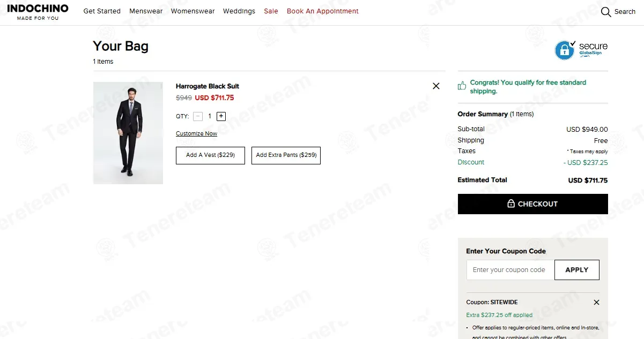Add Extra Pants for $259

(x=286, y=155)
